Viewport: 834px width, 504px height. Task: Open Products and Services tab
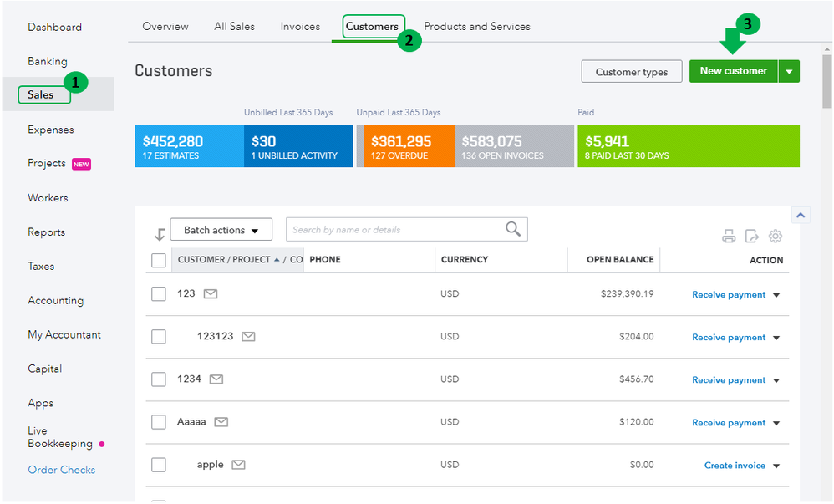coord(477,26)
